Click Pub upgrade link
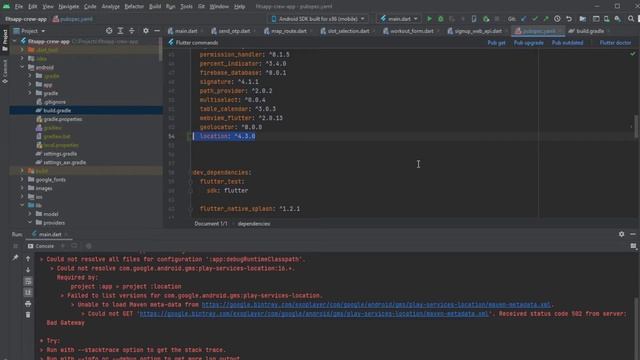The width and height of the screenshot is (640, 360). coord(529,43)
